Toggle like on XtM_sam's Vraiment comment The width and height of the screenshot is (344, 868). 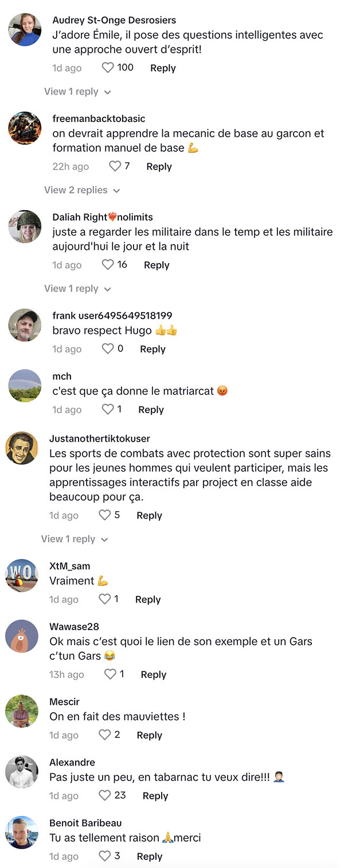(105, 599)
